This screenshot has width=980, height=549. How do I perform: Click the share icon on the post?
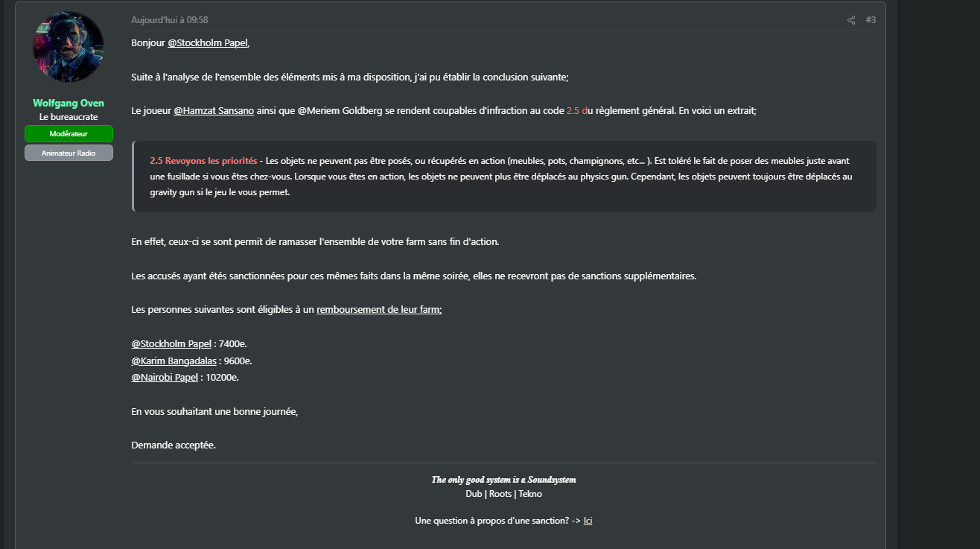tap(851, 20)
